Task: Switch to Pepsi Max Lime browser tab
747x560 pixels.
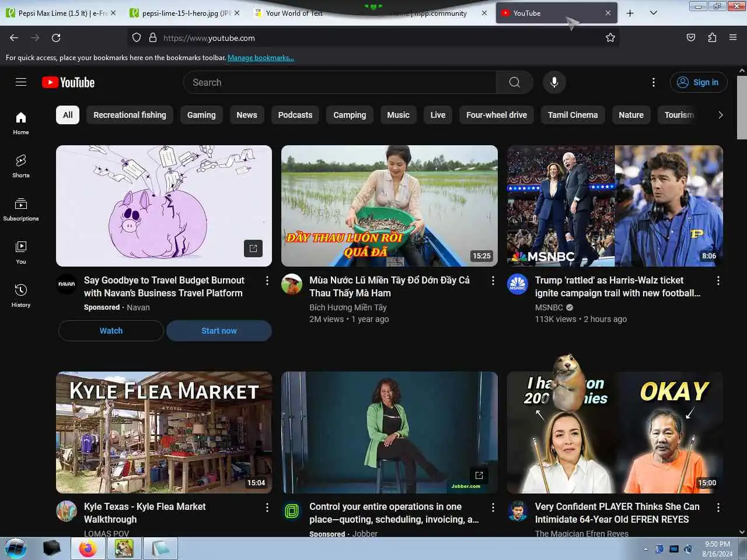Action: pyautogui.click(x=60, y=13)
